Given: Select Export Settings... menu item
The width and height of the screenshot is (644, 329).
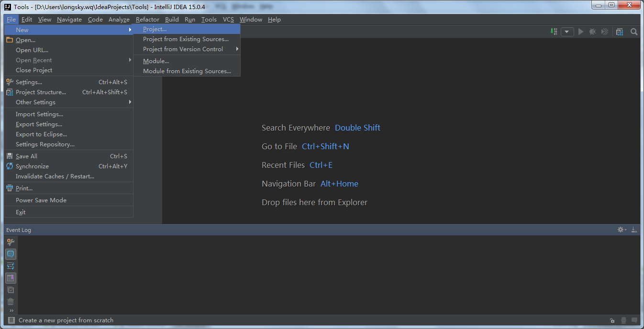Looking at the screenshot, I should [x=68, y=124].
